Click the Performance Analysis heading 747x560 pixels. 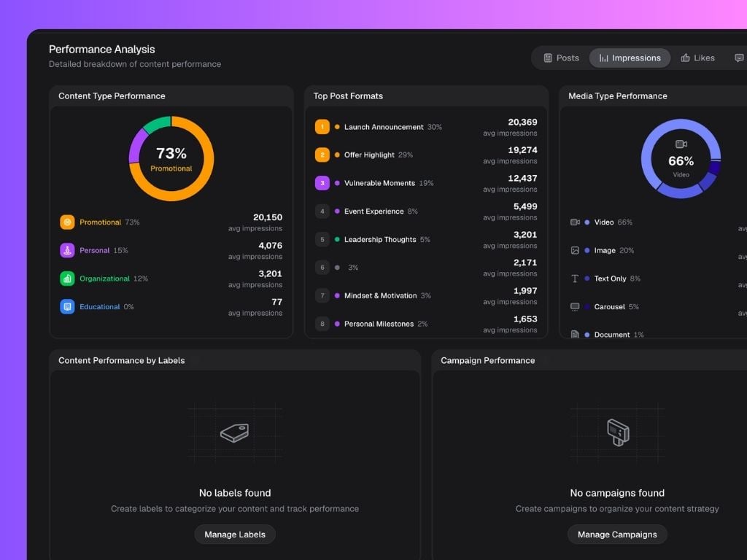pos(102,50)
